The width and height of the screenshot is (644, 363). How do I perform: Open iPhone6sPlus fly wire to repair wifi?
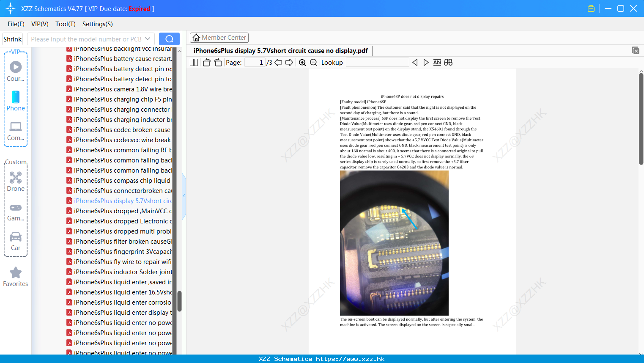119,262
